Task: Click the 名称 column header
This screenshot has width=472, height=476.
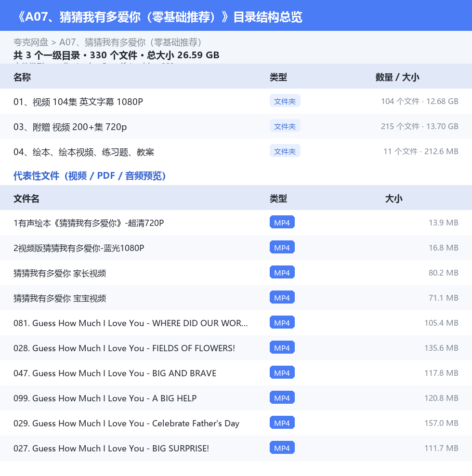Action: (x=22, y=77)
